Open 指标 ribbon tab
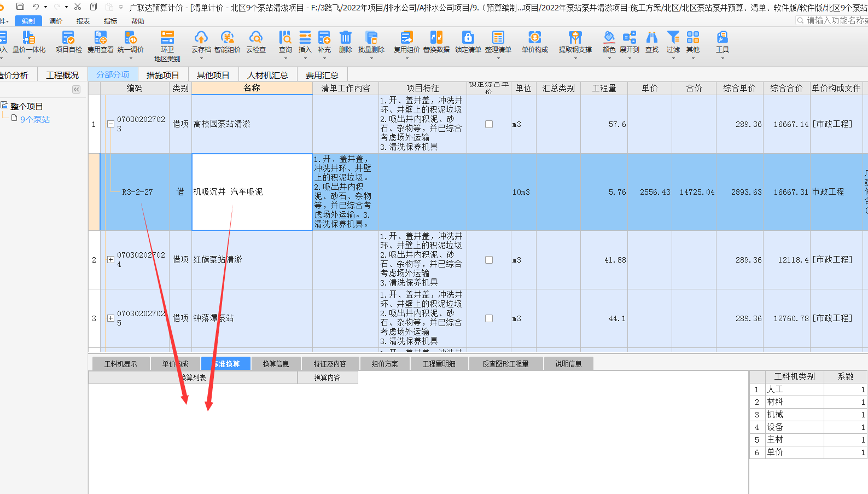 [x=110, y=21]
